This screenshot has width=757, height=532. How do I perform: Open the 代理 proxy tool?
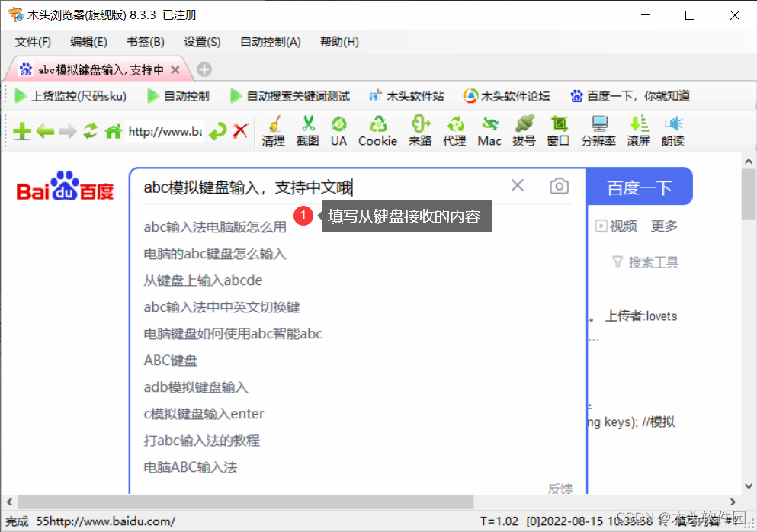(x=455, y=130)
